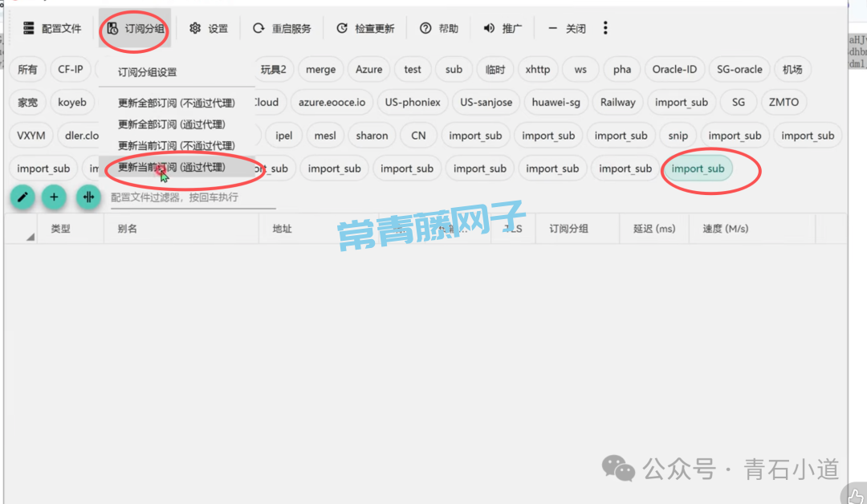
Task: Sort by the 延迟 (ms) column header
Action: click(x=654, y=229)
